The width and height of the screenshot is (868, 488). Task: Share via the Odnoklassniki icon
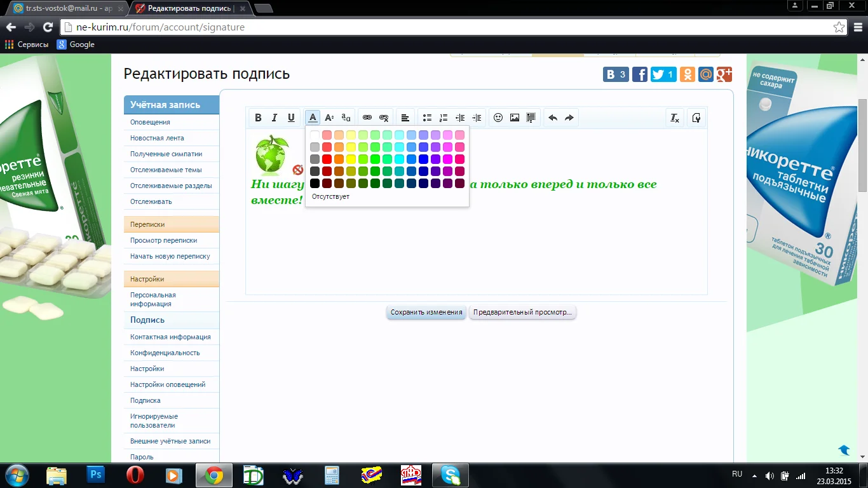pos(687,74)
